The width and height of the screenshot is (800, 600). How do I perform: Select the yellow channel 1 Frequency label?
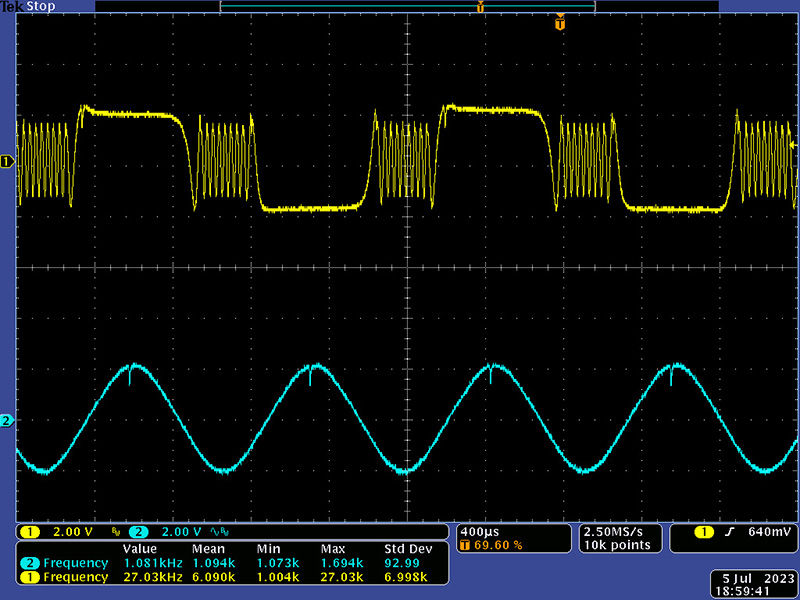[x=76, y=577]
